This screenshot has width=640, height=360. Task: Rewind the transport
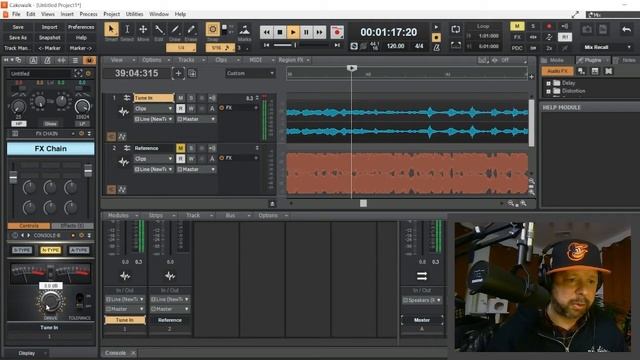267,32
